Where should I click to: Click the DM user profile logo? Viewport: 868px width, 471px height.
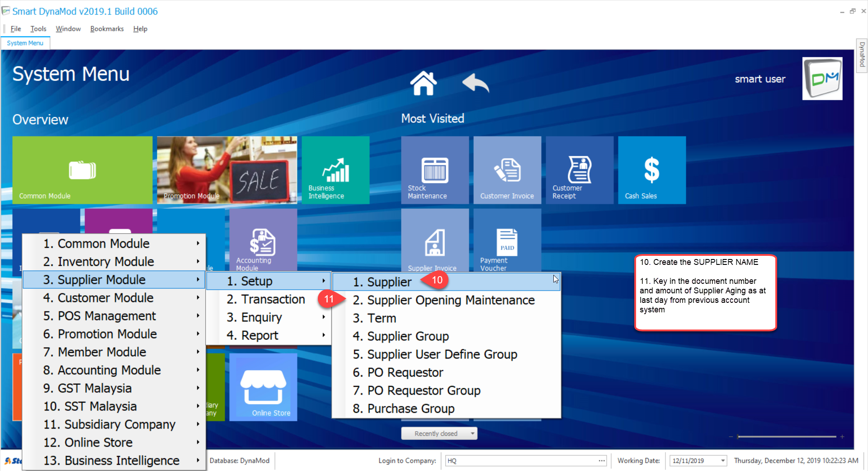pyautogui.click(x=822, y=79)
